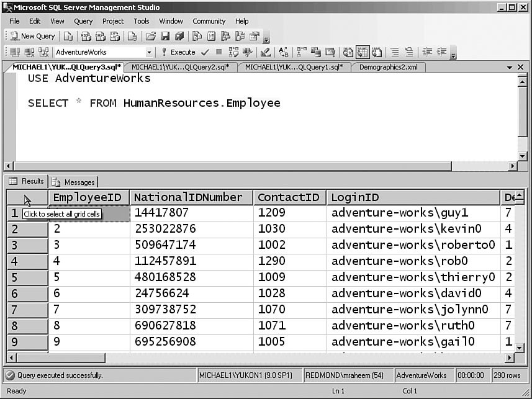Switch output to Results to File
532x399 pixels.
click(377, 52)
